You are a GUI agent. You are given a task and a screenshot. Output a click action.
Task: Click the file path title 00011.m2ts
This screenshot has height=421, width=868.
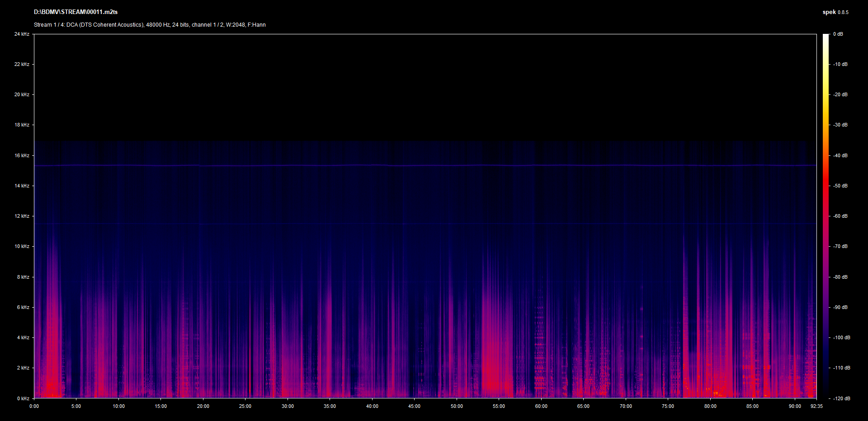coord(75,12)
